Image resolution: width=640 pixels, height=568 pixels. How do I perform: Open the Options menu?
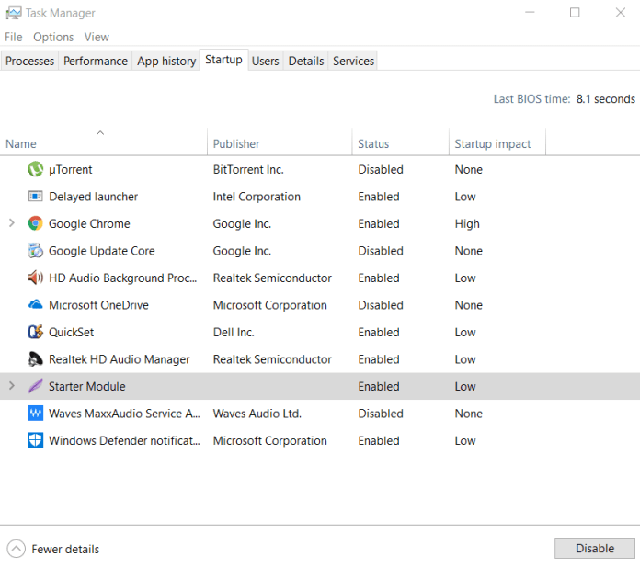tap(53, 37)
